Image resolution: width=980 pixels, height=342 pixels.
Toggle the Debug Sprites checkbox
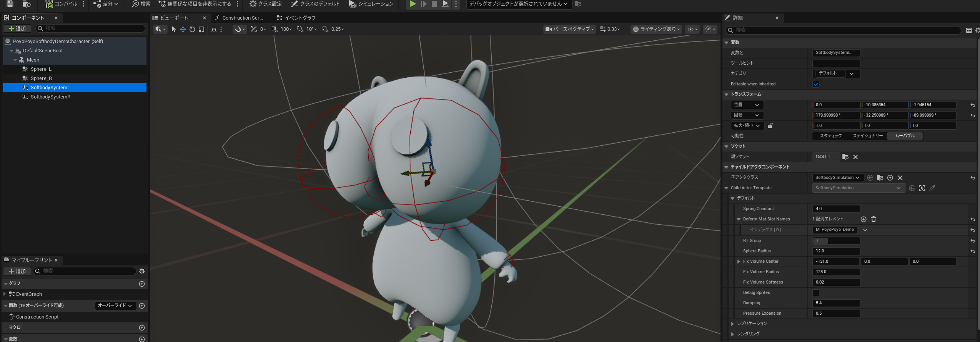816,293
